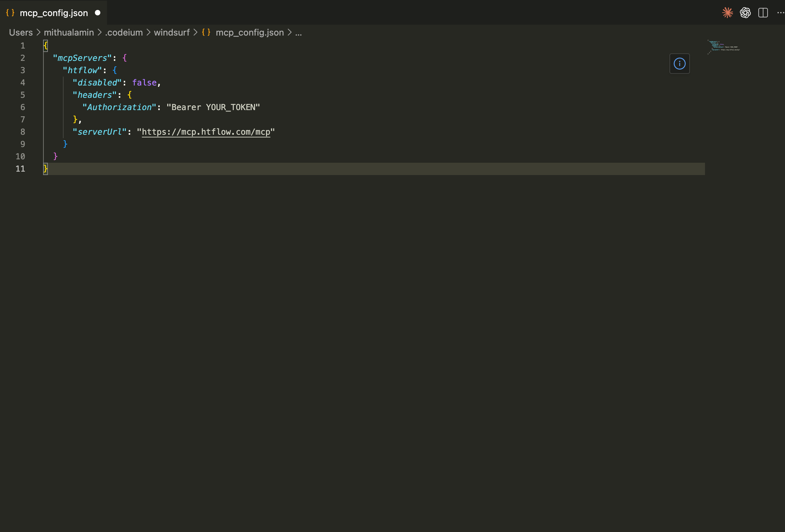This screenshot has height=532, width=785.
Task: Click the JSON braces icon on the tab
Action: 10,13
